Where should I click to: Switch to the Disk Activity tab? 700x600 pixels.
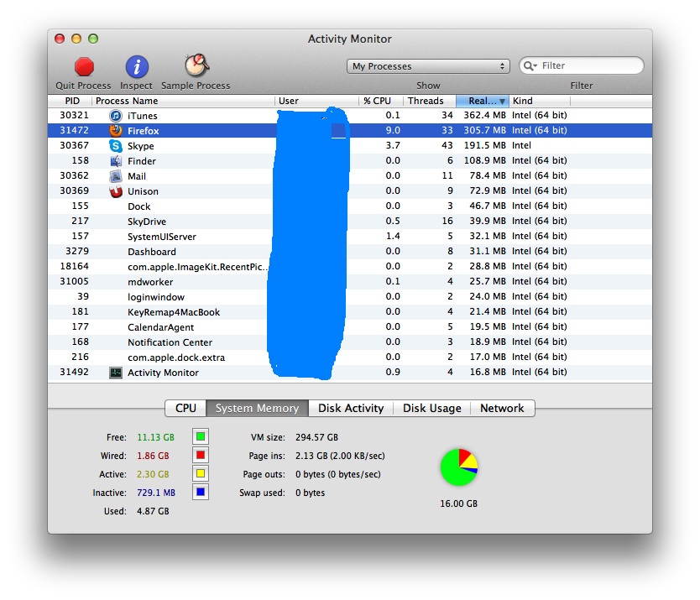pos(351,408)
